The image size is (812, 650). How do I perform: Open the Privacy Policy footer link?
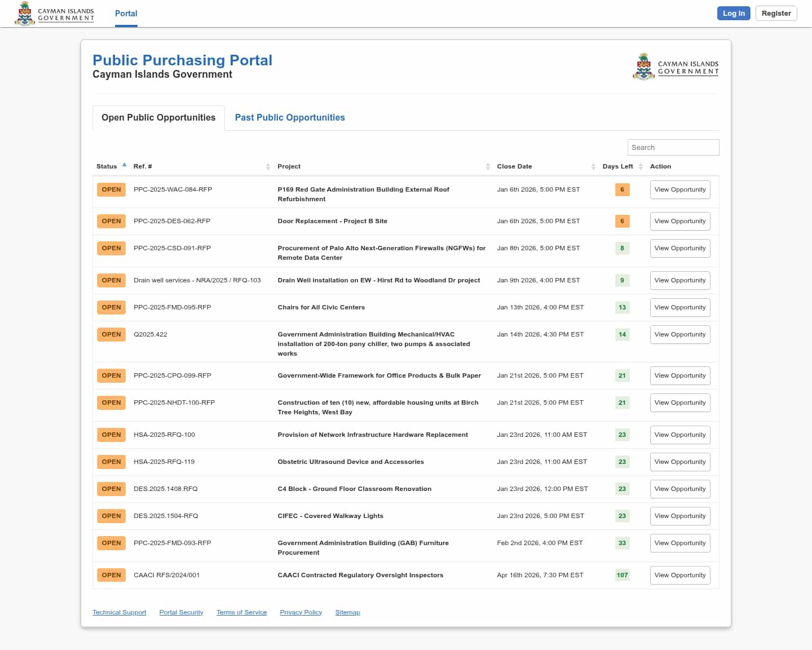pos(301,612)
